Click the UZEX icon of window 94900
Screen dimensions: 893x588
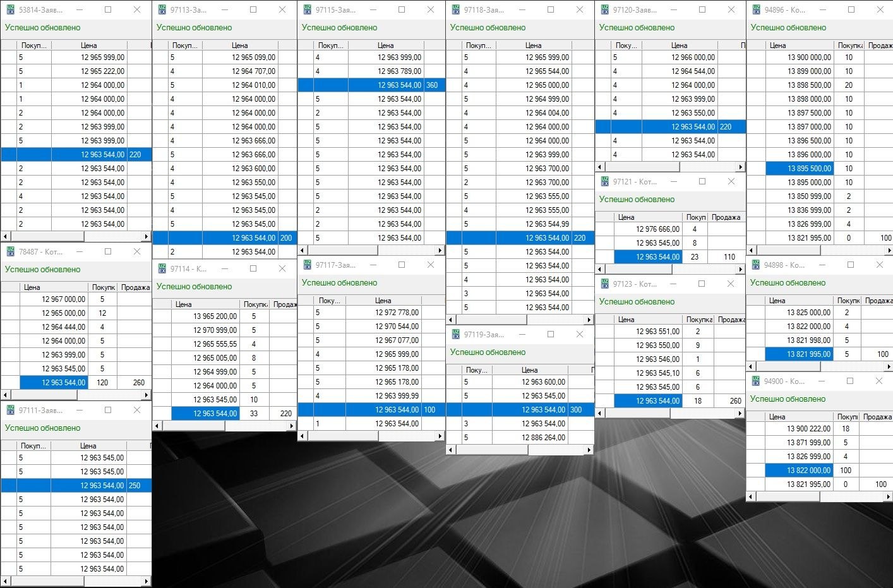pos(755,381)
